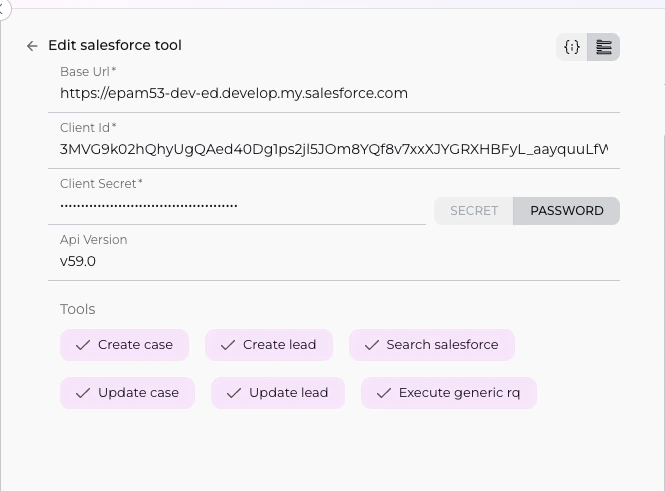Click the Client Secret label
Screen dimensions: 665x491
coord(101,184)
